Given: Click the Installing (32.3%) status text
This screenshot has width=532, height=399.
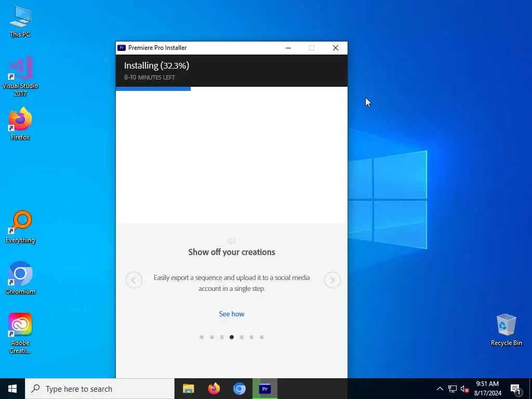Looking at the screenshot, I should 156,65.
